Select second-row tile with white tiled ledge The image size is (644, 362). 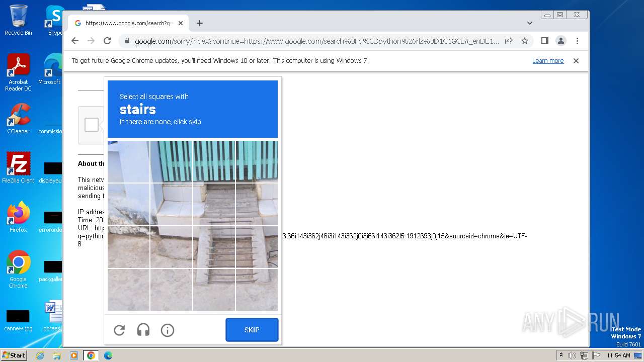click(171, 204)
